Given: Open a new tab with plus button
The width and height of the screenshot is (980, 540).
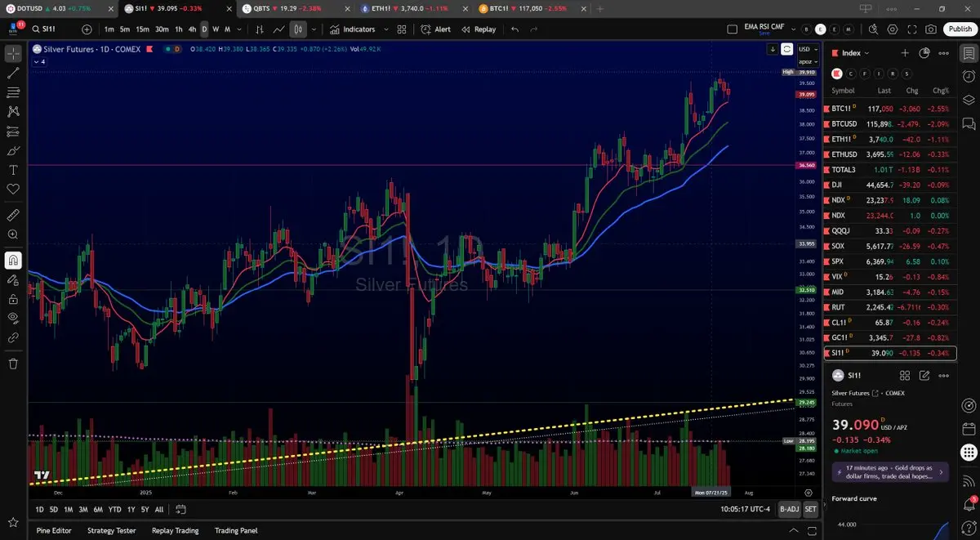Looking at the screenshot, I should [600, 8].
